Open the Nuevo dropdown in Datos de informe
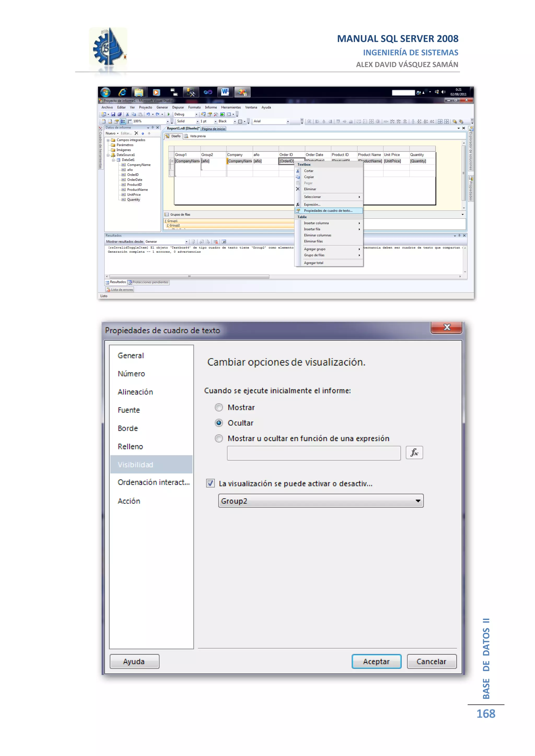This screenshot has height=756, width=535. click(x=112, y=133)
